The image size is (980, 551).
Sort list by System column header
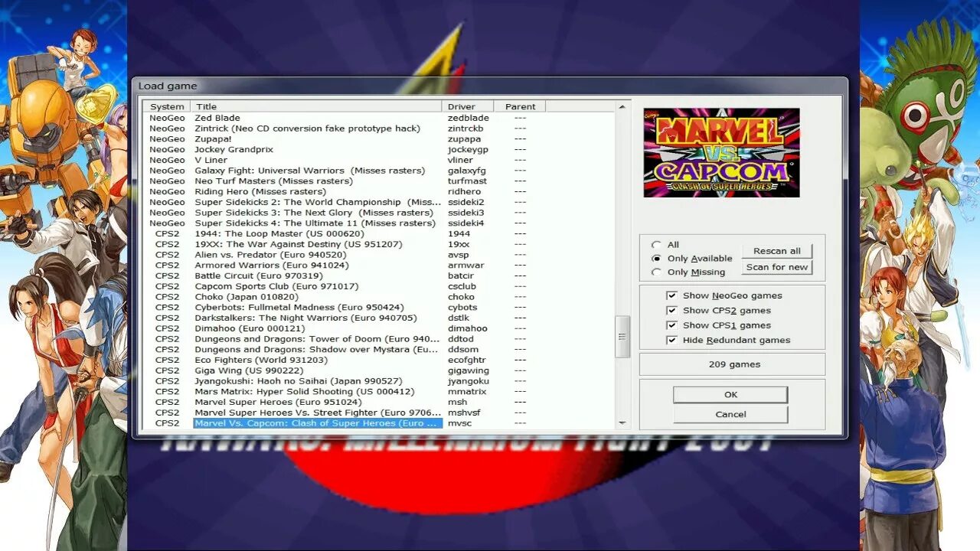167,106
